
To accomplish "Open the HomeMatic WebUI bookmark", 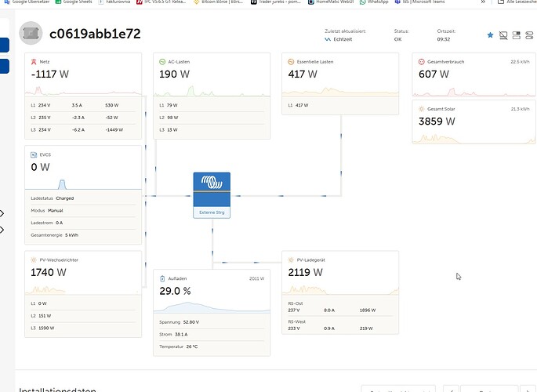I will pos(331,2).
